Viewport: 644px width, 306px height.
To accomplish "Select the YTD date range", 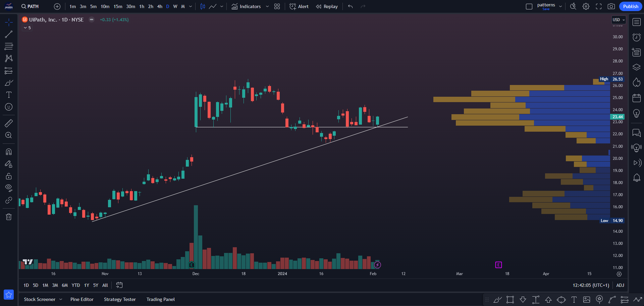I will [x=76, y=285].
